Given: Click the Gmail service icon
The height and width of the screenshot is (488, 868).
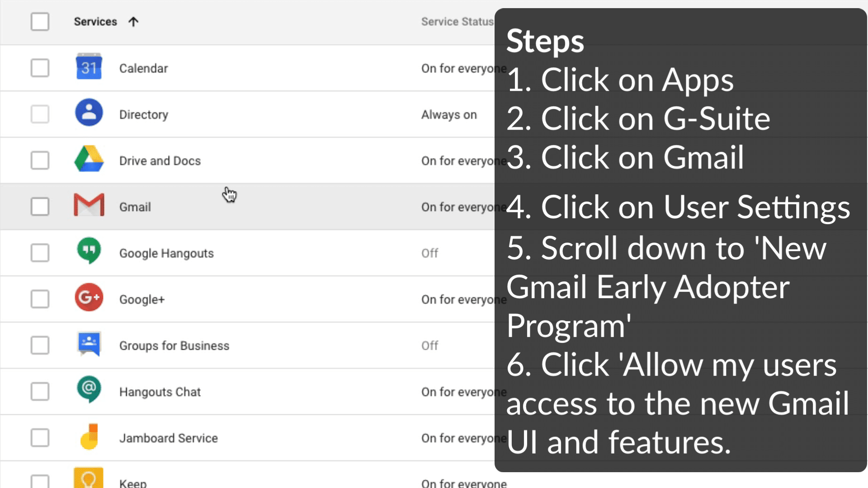Looking at the screenshot, I should click(x=89, y=206).
